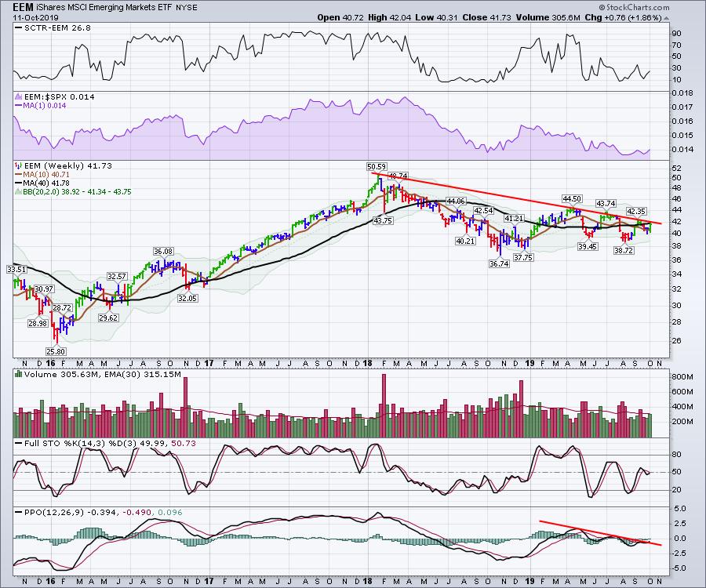
Task: Click the Open 40.72 value in header
Action: coord(340,17)
